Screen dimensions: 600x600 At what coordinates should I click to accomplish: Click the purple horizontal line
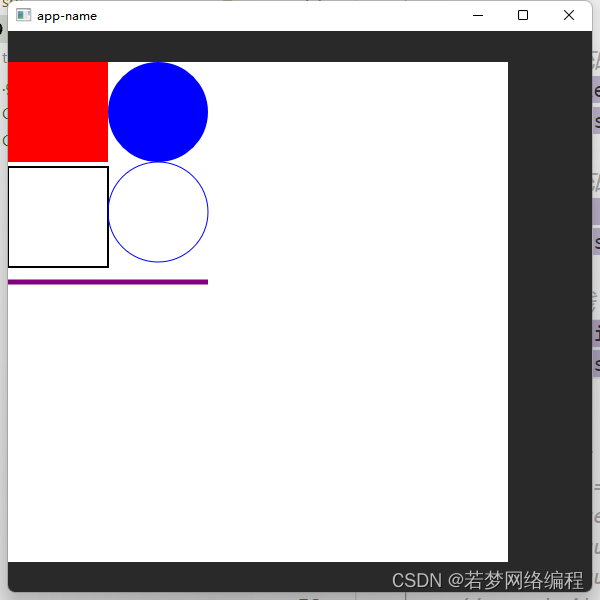(108, 282)
